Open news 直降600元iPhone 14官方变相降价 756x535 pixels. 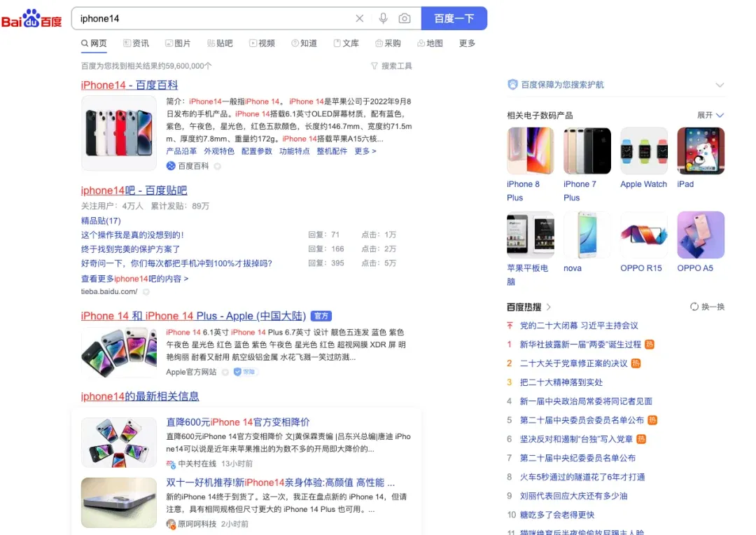coord(238,422)
